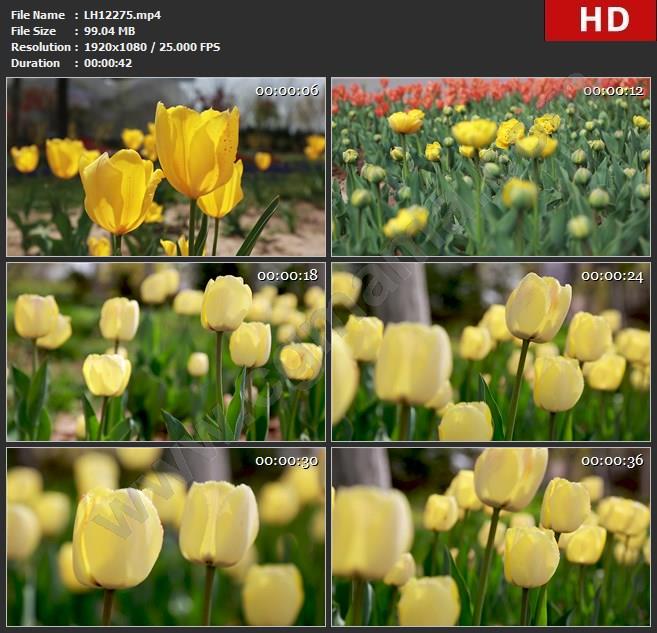The image size is (657, 633).
Task: Select the 1920x1080 / 25.000 FPS text
Action: (152, 47)
